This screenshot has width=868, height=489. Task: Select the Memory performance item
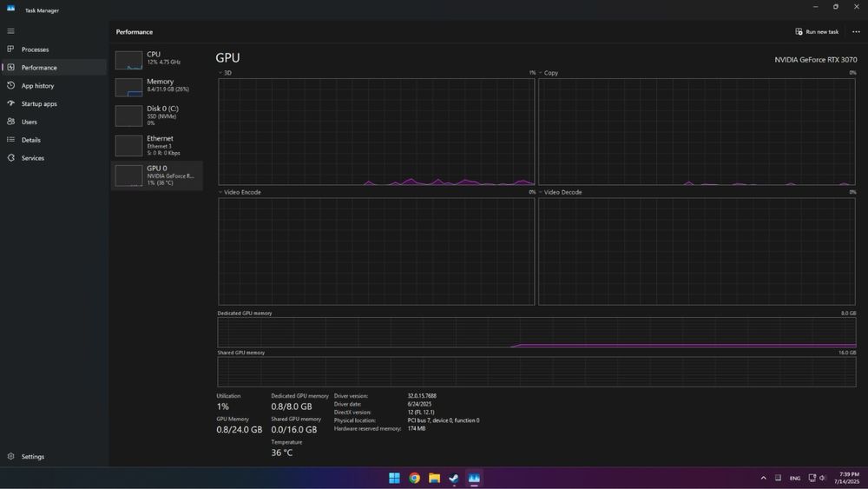pos(156,86)
